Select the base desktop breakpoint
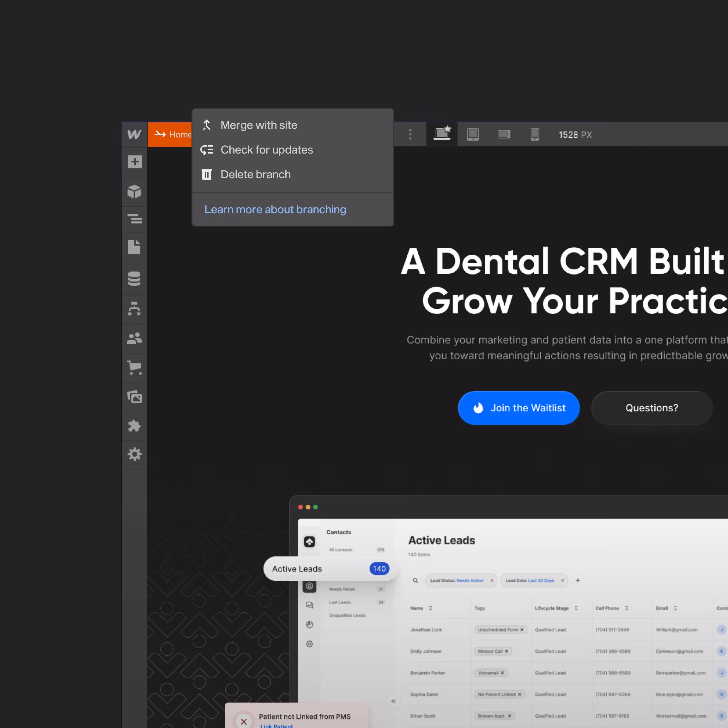Viewport: 728px width, 728px height. pos(442,134)
